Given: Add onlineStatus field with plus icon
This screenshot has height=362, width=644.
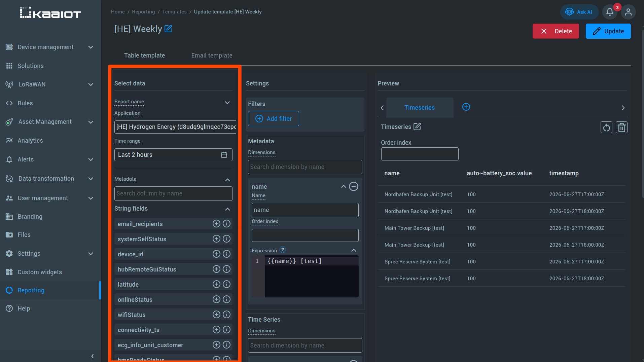Looking at the screenshot, I should point(216,299).
